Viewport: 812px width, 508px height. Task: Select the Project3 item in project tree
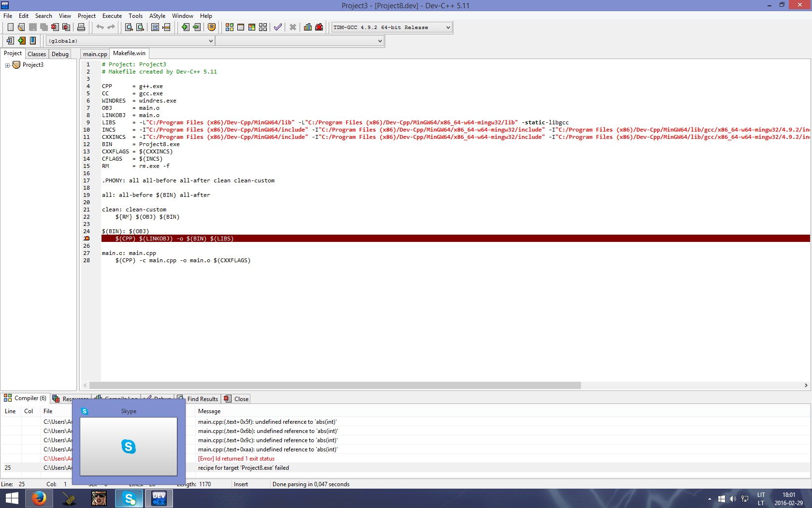[33, 65]
